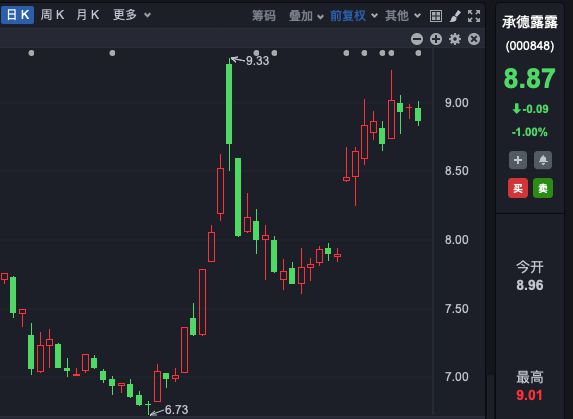The image size is (573, 419).
Task: Expand the 更多 periods dropdown
Action: (x=132, y=15)
